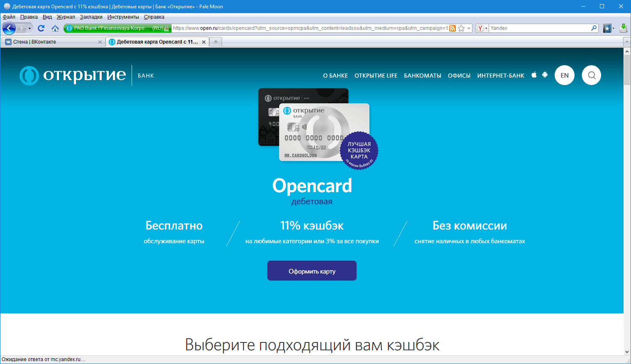
Task: Open the ОФИСЫ link
Action: point(459,76)
